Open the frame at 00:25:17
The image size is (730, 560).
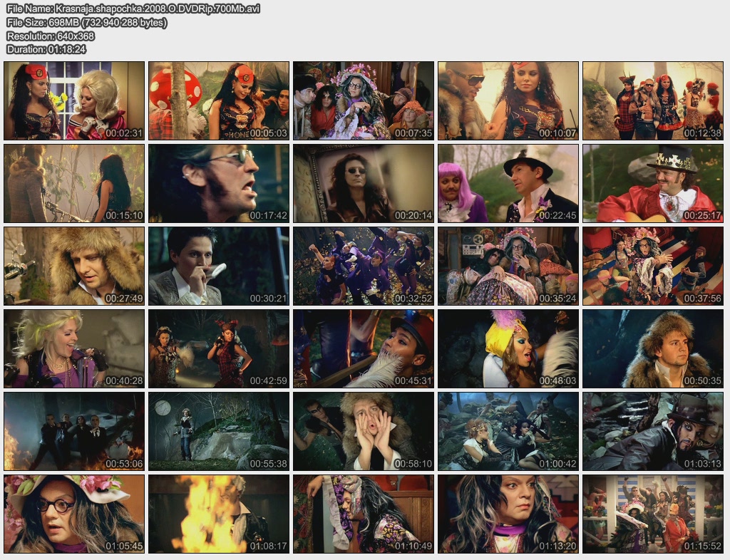(x=653, y=183)
